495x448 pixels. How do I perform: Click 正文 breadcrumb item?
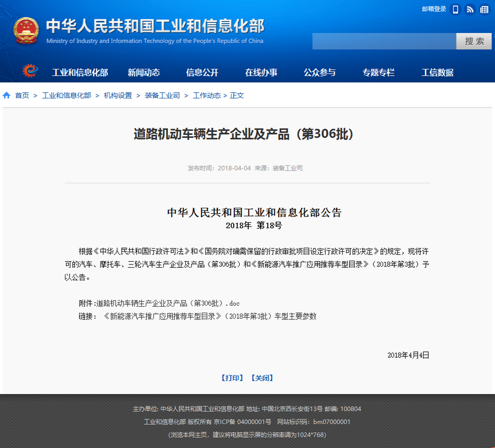(237, 96)
